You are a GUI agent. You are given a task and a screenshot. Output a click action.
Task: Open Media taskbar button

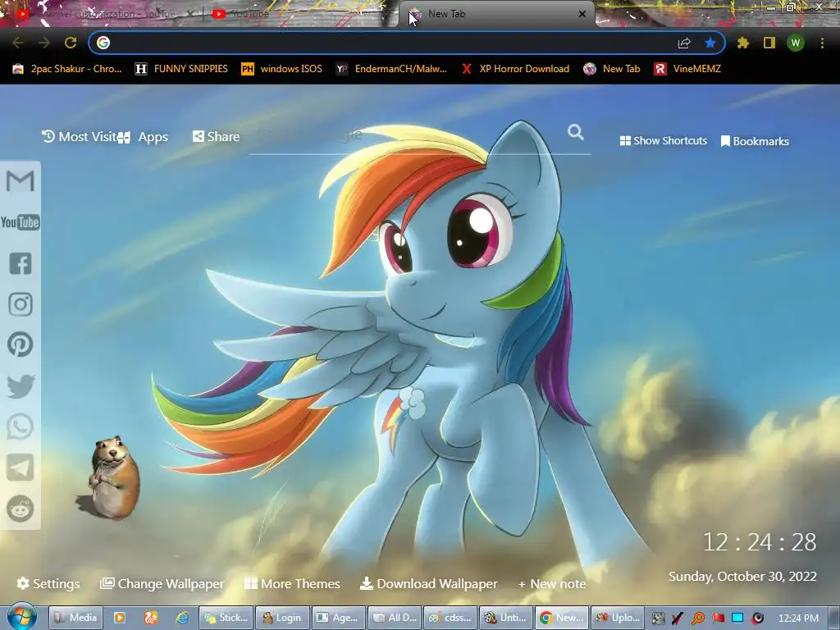click(75, 618)
